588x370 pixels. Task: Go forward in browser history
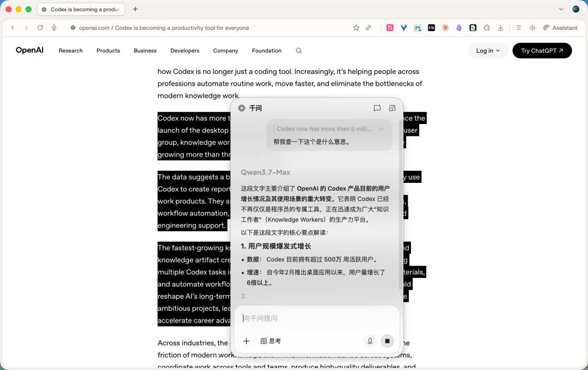point(26,28)
